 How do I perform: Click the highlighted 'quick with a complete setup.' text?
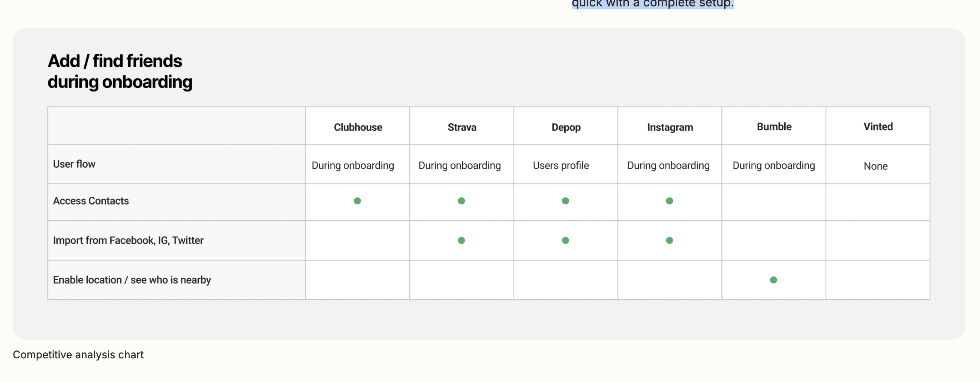(653, 4)
